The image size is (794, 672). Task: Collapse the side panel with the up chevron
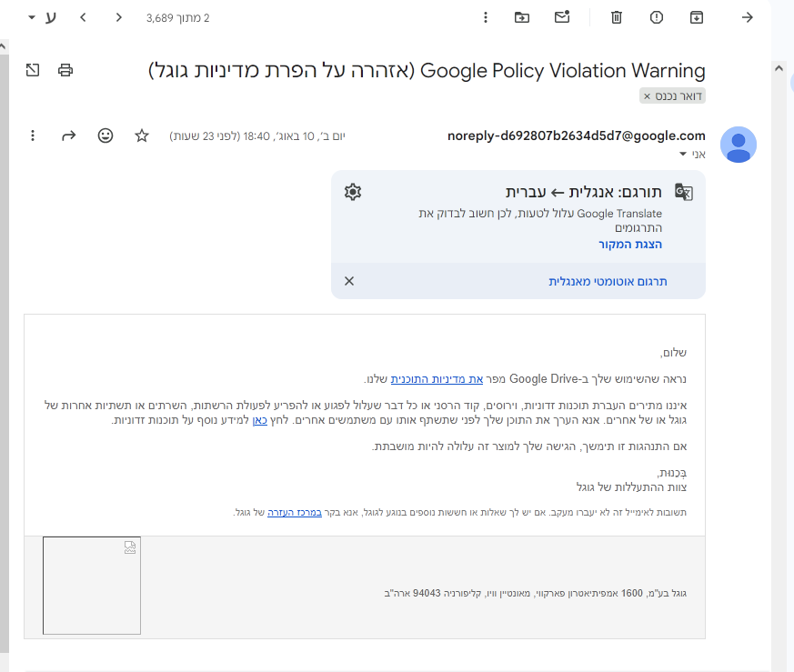[779, 68]
